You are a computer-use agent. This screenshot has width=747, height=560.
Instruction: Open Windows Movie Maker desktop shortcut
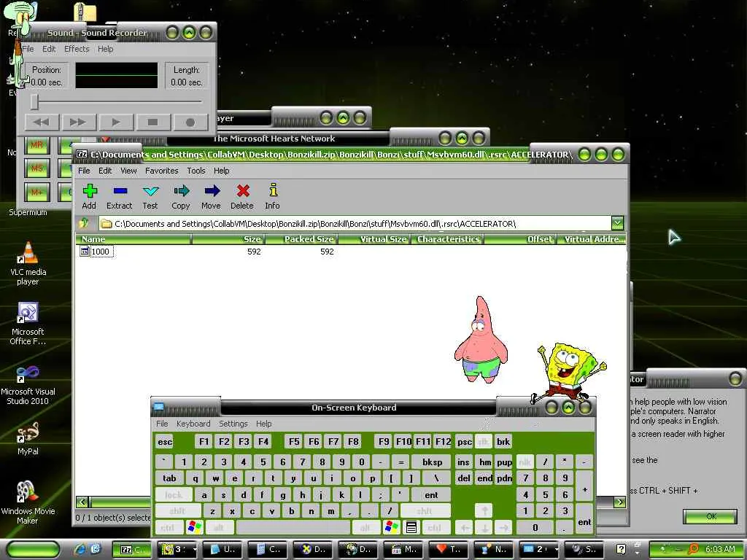28,502
